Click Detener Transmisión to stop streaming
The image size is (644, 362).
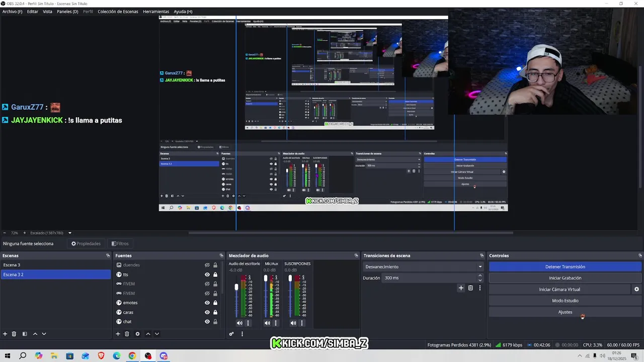[x=565, y=266]
